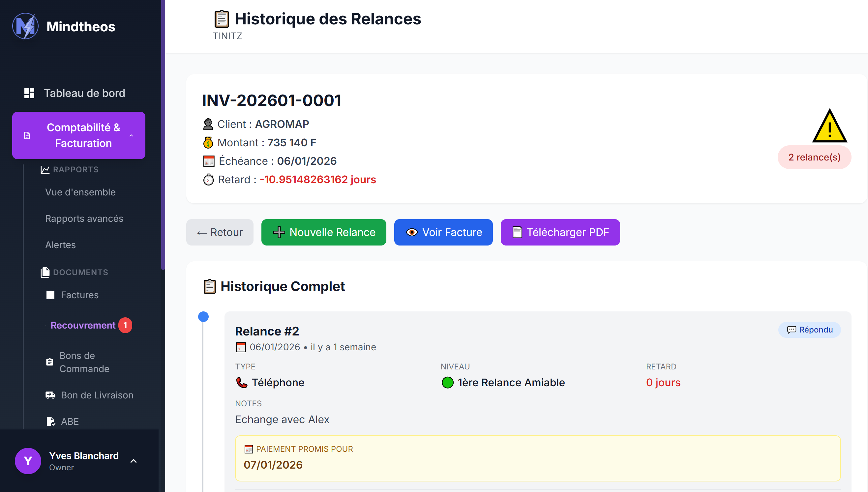This screenshot has width=868, height=492.
Task: Click the blue timeline dot for Relance #2
Action: pyautogui.click(x=203, y=317)
